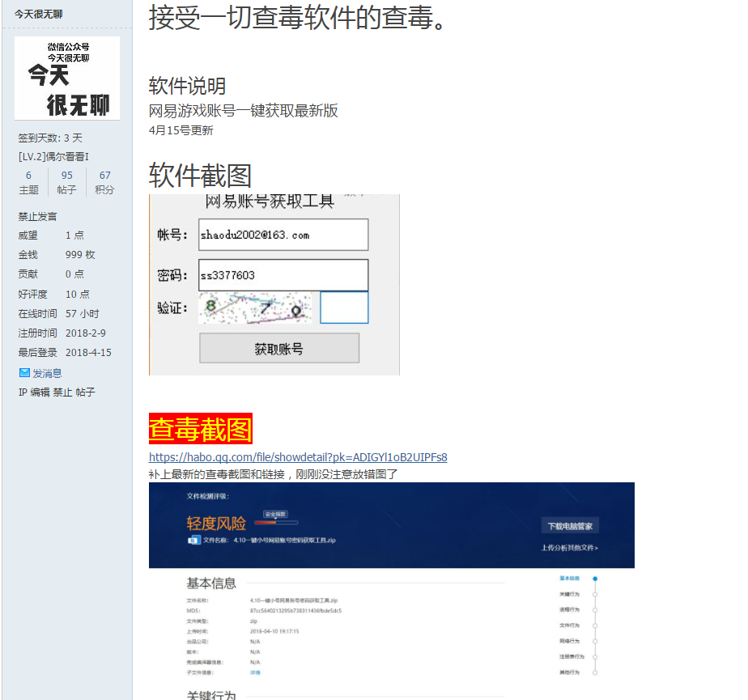Image resolution: width=748 pixels, height=700 pixels.
Task: Click the 禁止 moderation link
Action: (62, 392)
